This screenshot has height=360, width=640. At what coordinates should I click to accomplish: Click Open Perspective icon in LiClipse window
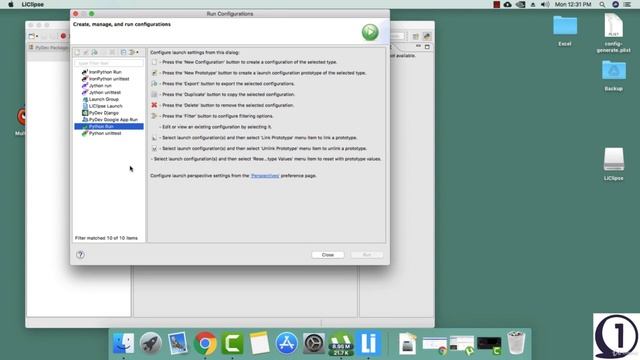click(416, 36)
